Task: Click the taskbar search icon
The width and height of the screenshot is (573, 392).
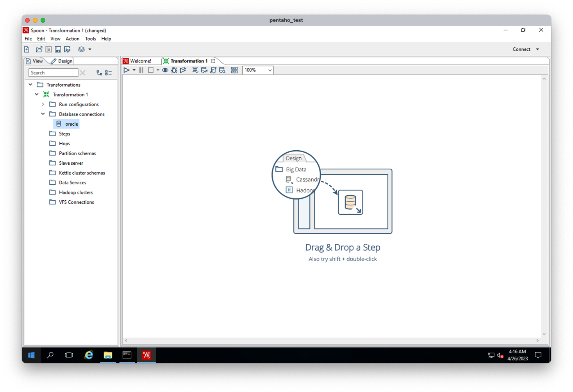Action: (x=50, y=355)
